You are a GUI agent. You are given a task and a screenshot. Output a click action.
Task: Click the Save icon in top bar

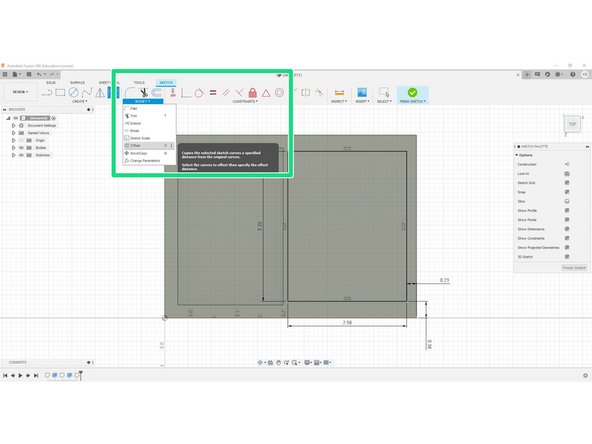(29, 74)
